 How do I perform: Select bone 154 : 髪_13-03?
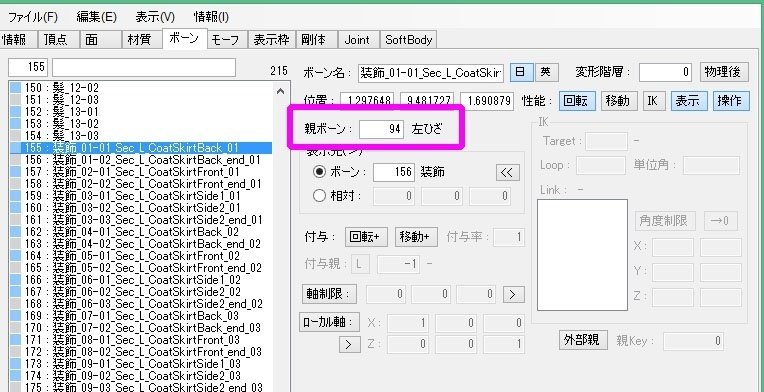[141, 136]
